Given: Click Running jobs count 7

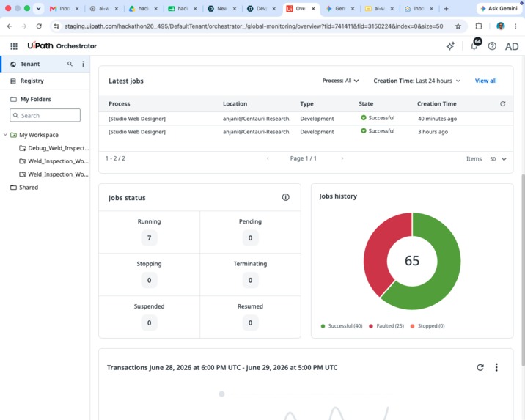Looking at the screenshot, I should click(x=149, y=238).
